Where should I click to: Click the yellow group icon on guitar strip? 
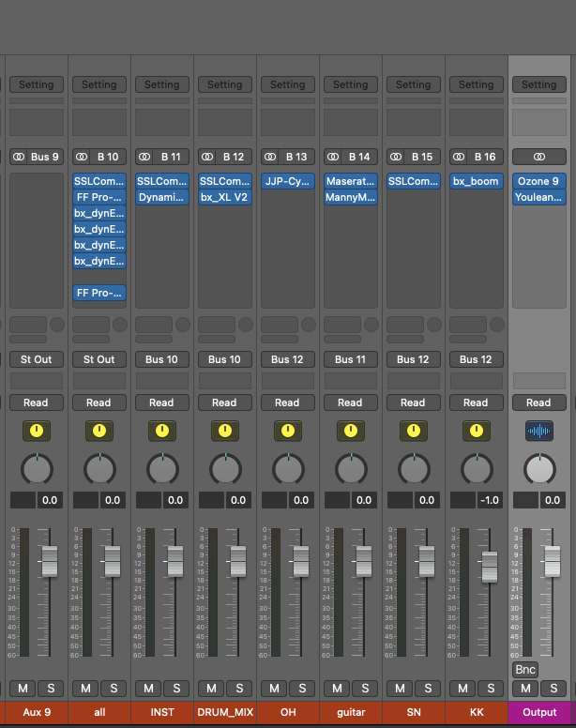coord(351,431)
